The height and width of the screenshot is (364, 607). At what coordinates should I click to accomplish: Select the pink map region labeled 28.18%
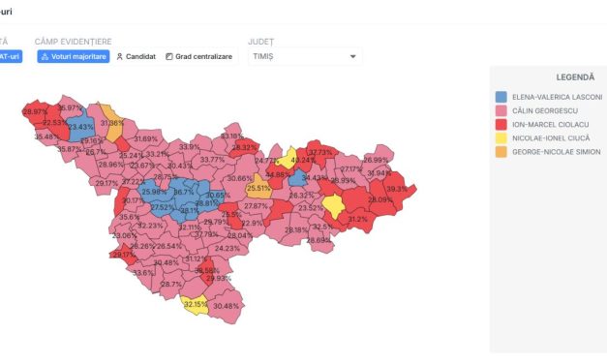click(295, 229)
